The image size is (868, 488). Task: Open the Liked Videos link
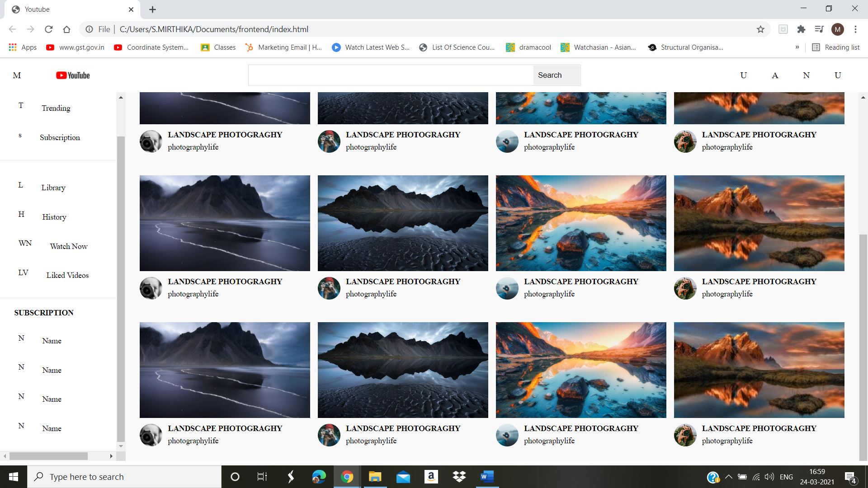click(x=67, y=275)
